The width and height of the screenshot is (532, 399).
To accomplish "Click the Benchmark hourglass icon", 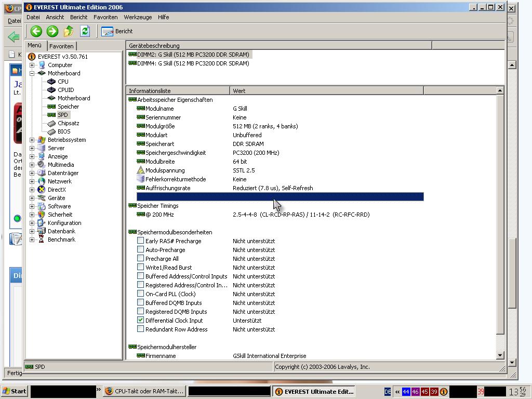I will [42, 240].
